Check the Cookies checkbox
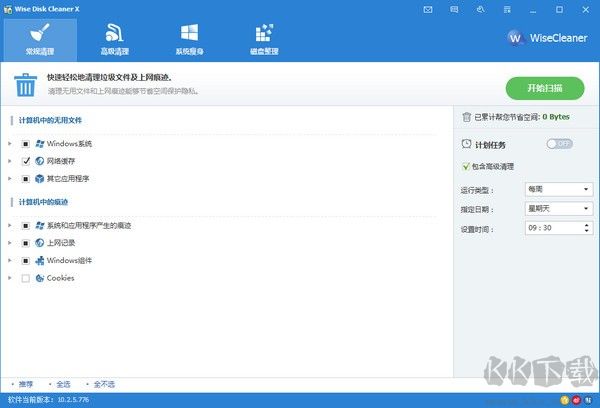Screen dimensions: 600x408 pyautogui.click(x=26, y=278)
